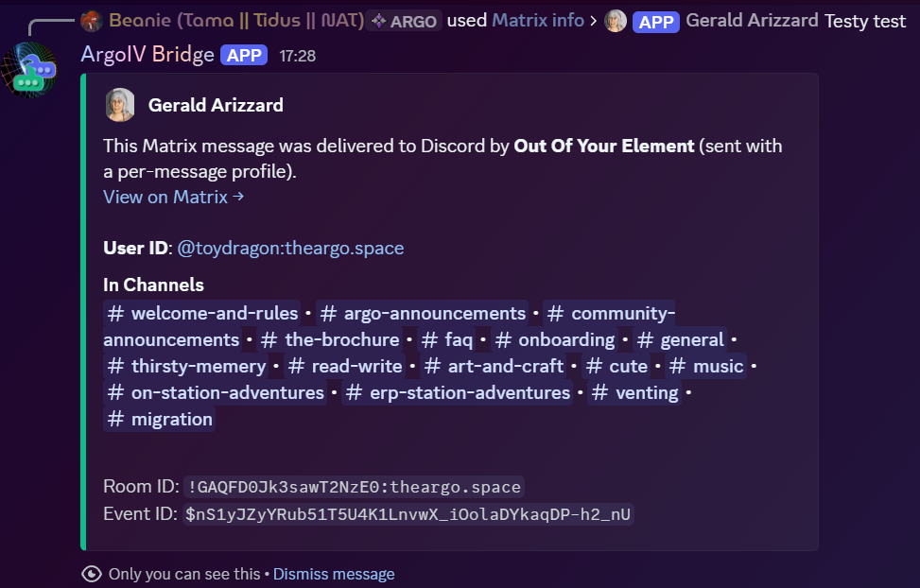920x588 pixels.
Task: Click the ArgoIV Bridge username
Action: click(x=148, y=55)
